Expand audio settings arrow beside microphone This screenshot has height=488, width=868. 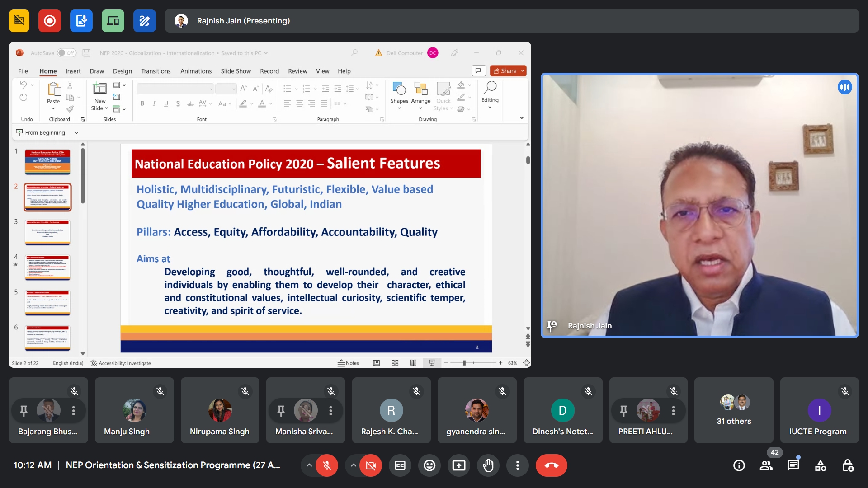(x=309, y=465)
